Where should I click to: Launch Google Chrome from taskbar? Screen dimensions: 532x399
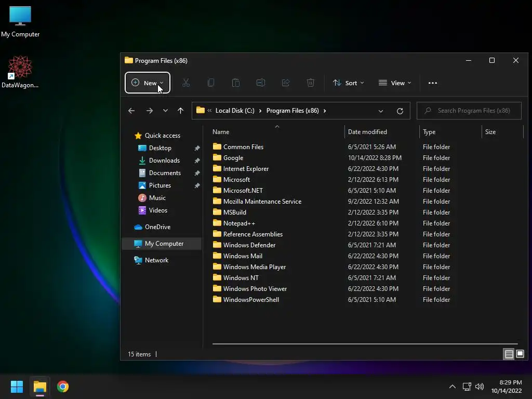click(63, 387)
